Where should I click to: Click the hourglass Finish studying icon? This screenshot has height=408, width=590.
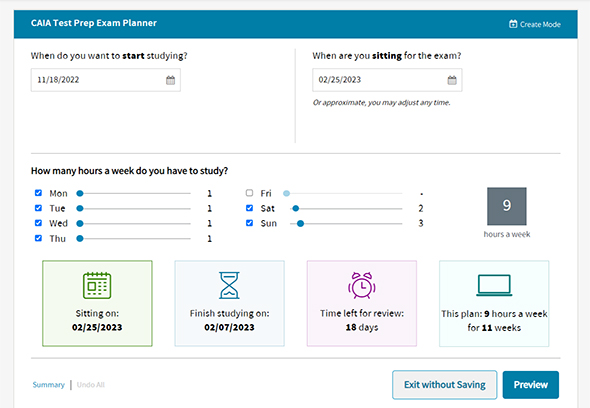point(229,285)
